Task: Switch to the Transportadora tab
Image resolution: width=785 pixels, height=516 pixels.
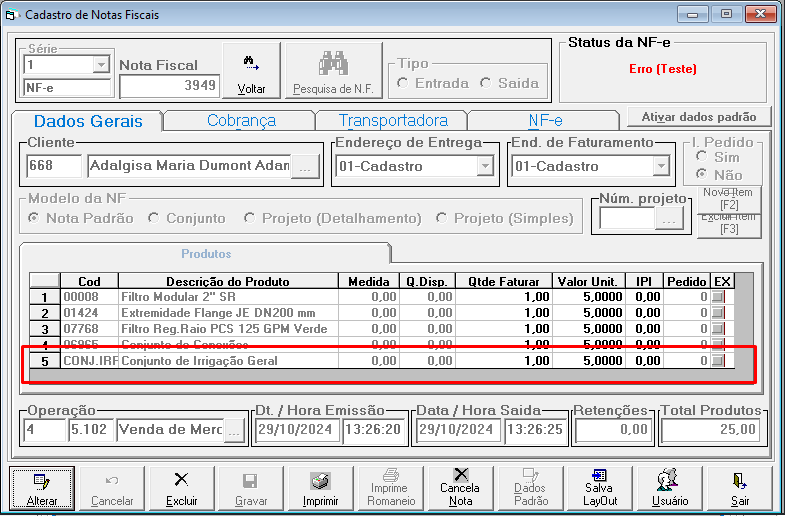Action: pos(393,121)
